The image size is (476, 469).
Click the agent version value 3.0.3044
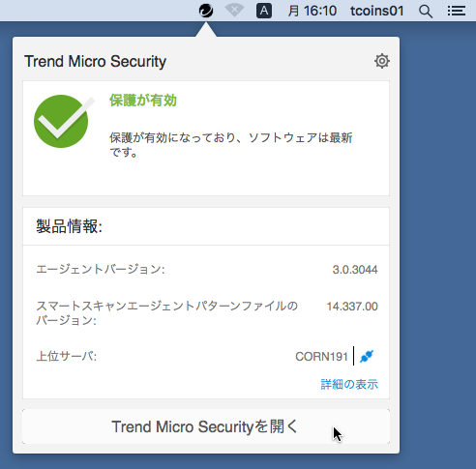(x=355, y=270)
